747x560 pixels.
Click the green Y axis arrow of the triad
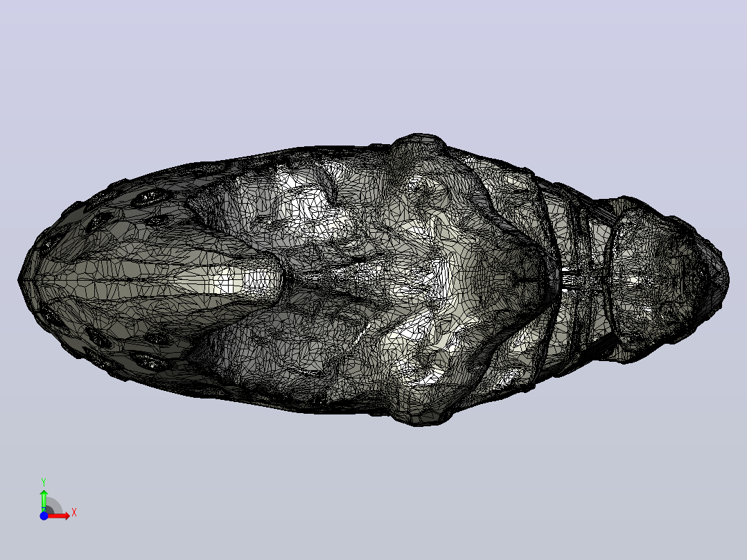(x=44, y=500)
